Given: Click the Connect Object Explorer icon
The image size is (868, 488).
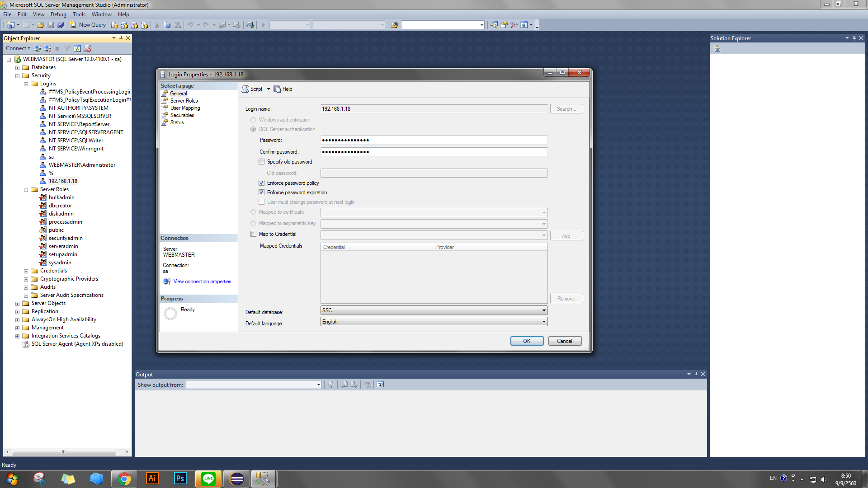Looking at the screenshot, I should (38, 48).
